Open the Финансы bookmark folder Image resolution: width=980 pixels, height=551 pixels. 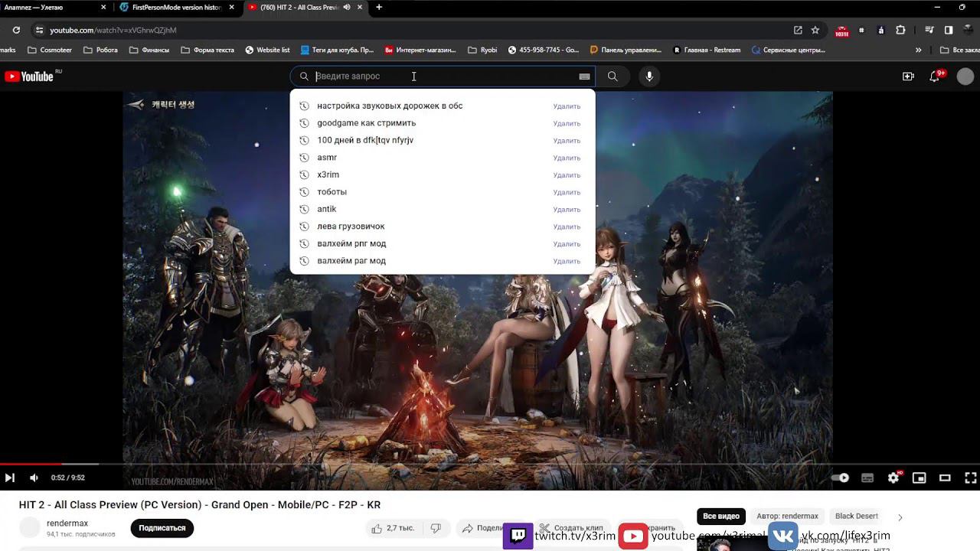point(149,50)
